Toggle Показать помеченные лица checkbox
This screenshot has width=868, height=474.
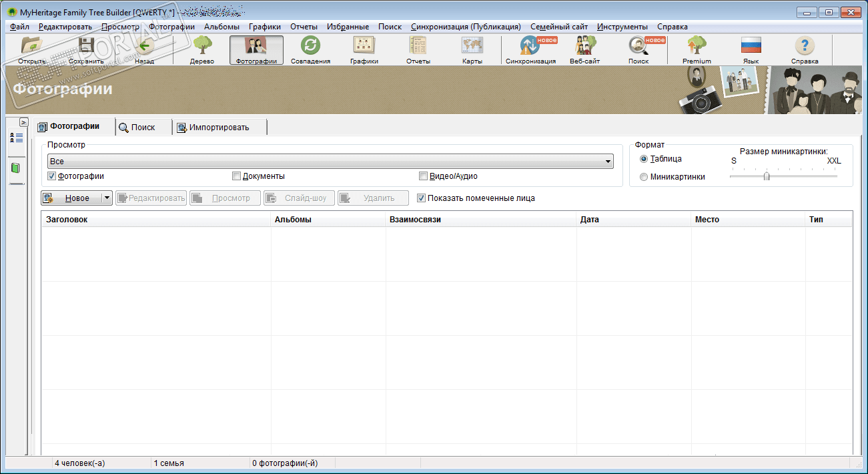coord(421,198)
